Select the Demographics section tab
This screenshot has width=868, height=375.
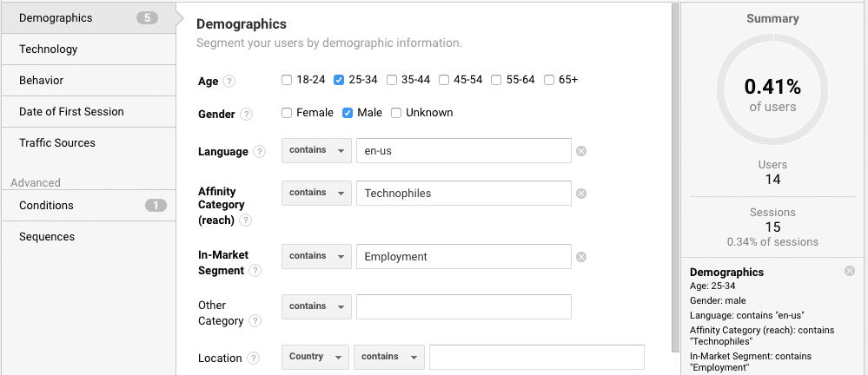point(88,17)
